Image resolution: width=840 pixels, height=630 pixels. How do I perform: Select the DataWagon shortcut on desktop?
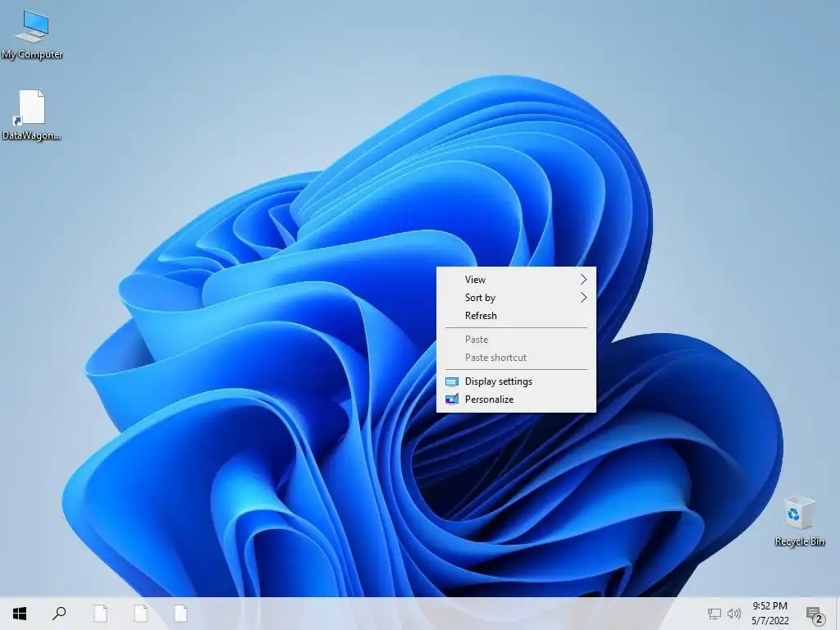pyautogui.click(x=32, y=115)
